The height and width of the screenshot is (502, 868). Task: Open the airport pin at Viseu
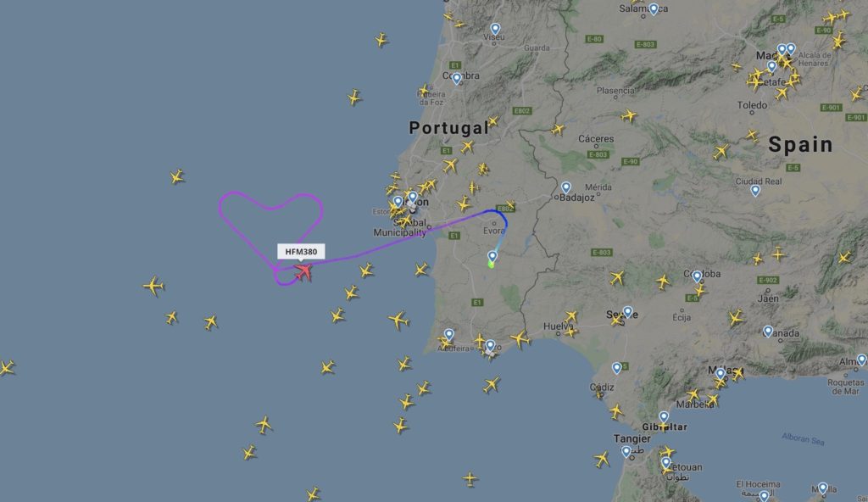click(x=495, y=30)
